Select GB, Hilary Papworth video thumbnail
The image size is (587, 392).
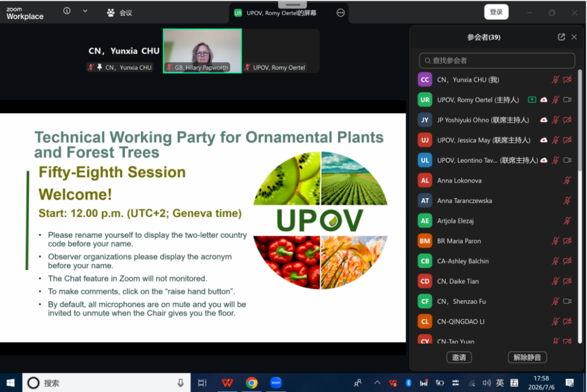[x=202, y=51]
